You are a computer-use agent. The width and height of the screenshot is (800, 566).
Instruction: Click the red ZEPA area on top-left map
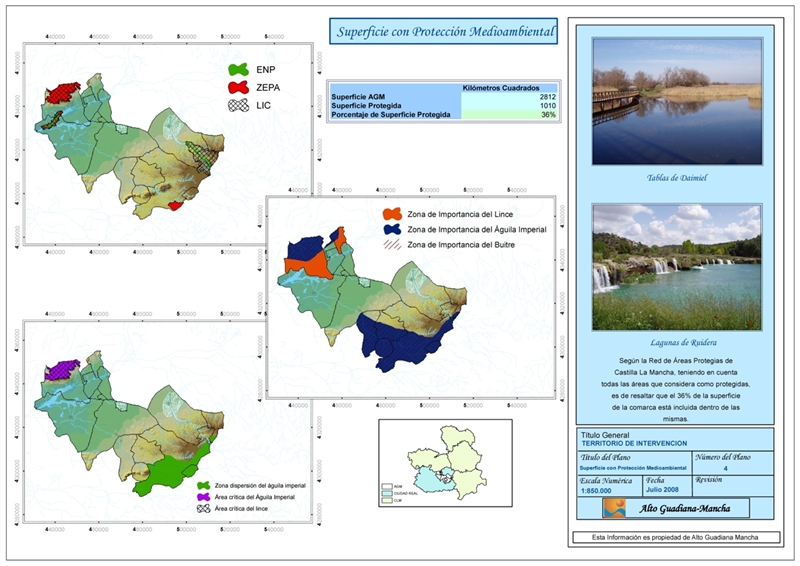(62, 92)
